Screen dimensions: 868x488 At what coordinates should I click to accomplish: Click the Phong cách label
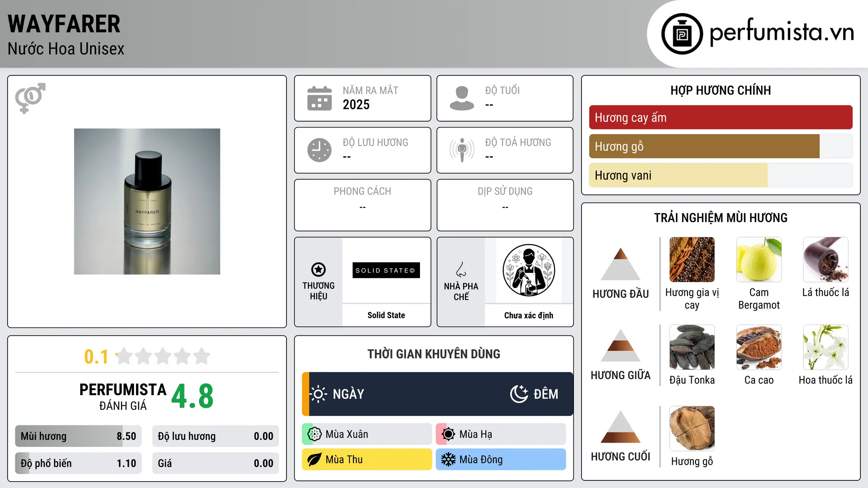click(362, 191)
